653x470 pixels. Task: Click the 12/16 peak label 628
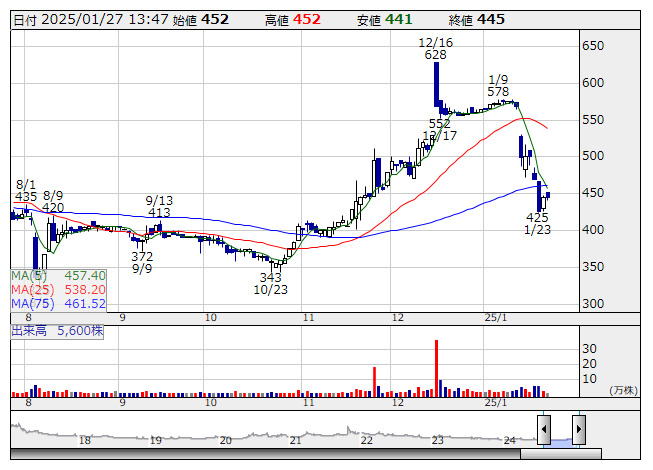point(435,55)
